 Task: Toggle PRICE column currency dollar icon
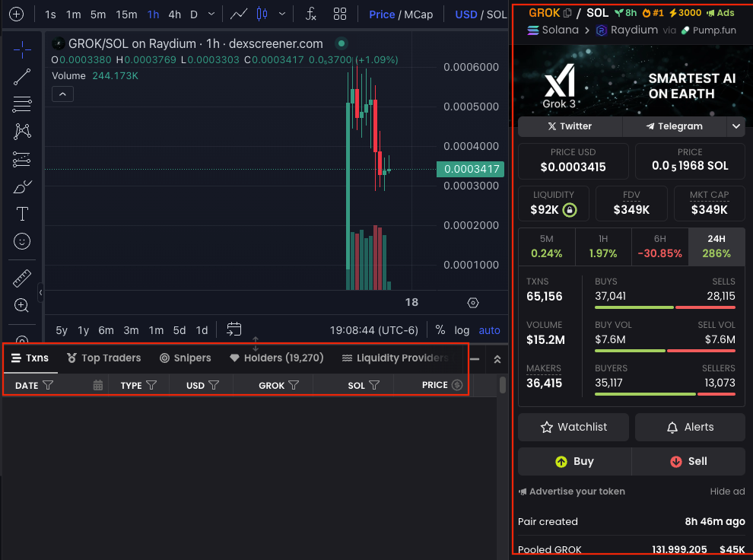coord(457,385)
